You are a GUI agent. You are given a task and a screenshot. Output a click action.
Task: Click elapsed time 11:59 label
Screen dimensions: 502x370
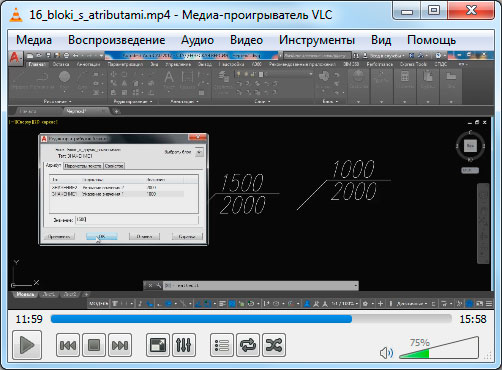[29, 319]
